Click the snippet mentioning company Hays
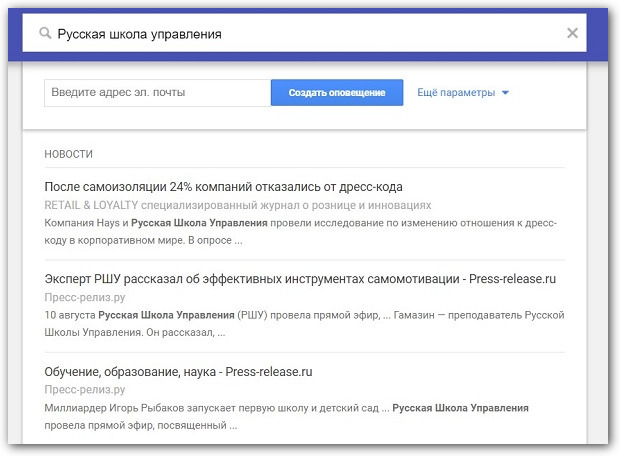 coord(300,231)
